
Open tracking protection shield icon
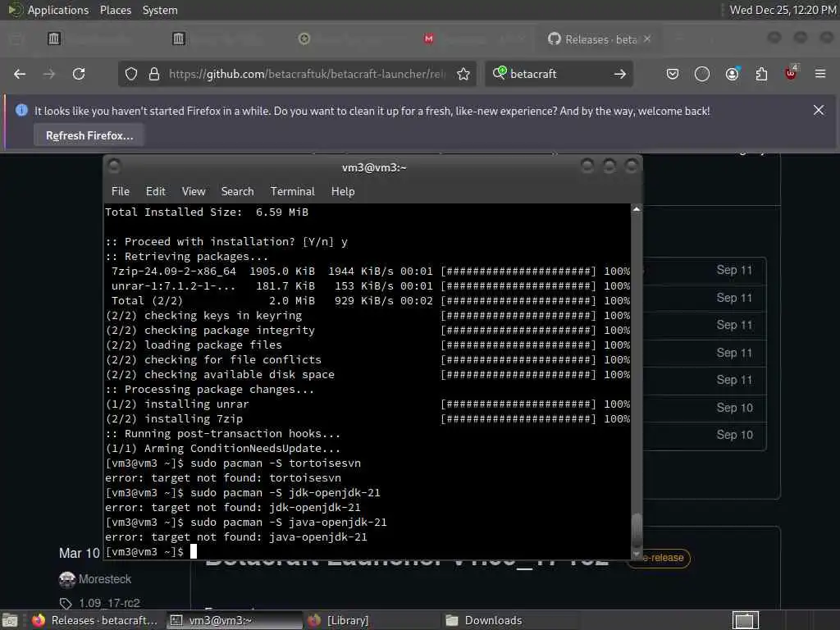131,74
